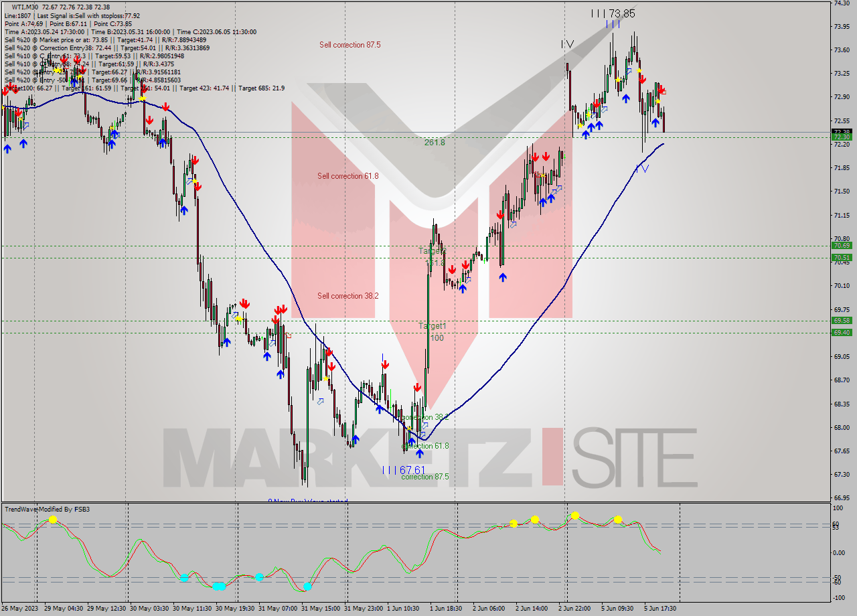
Task: Select the green 261.8 level label
Action: [434, 143]
